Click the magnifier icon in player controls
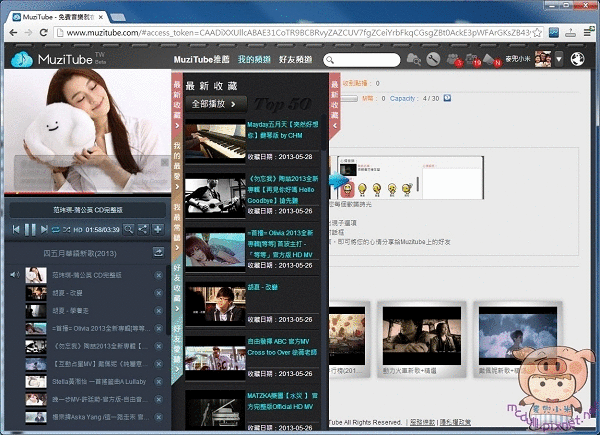The height and width of the screenshot is (435, 600). pos(129,230)
